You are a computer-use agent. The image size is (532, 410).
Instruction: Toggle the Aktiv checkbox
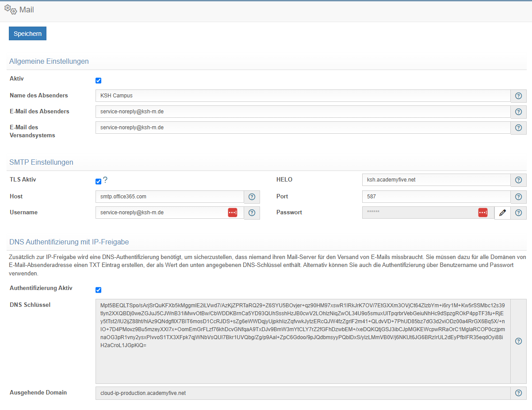tap(99, 81)
